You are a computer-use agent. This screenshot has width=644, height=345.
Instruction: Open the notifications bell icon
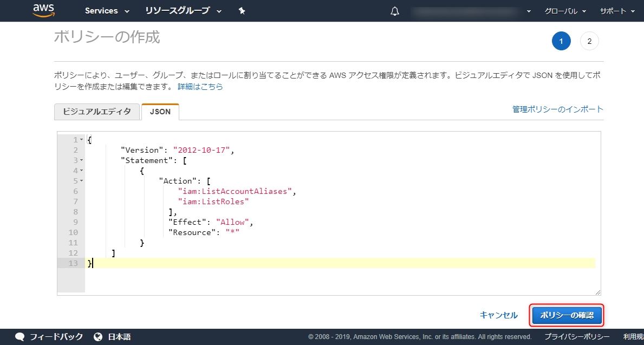394,11
